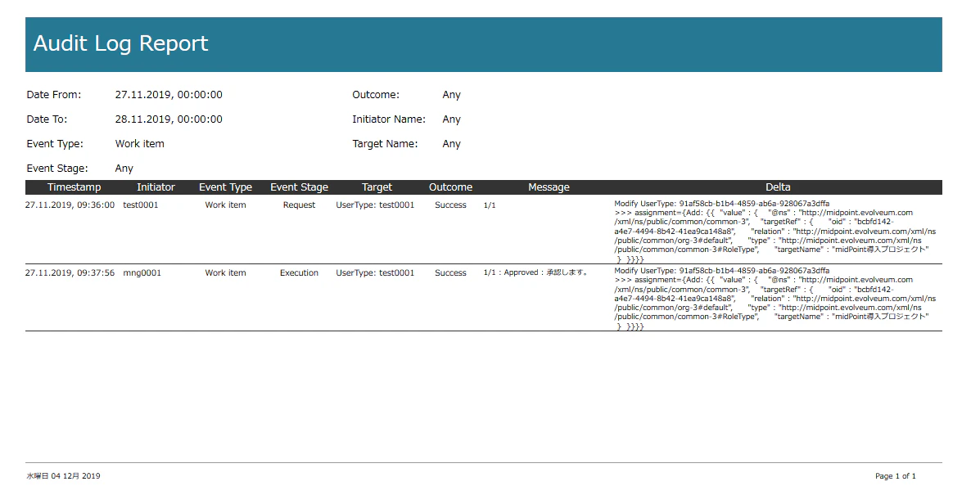980x495 pixels.
Task: Select "UserType: test0001" in the Request row
Action: click(375, 205)
